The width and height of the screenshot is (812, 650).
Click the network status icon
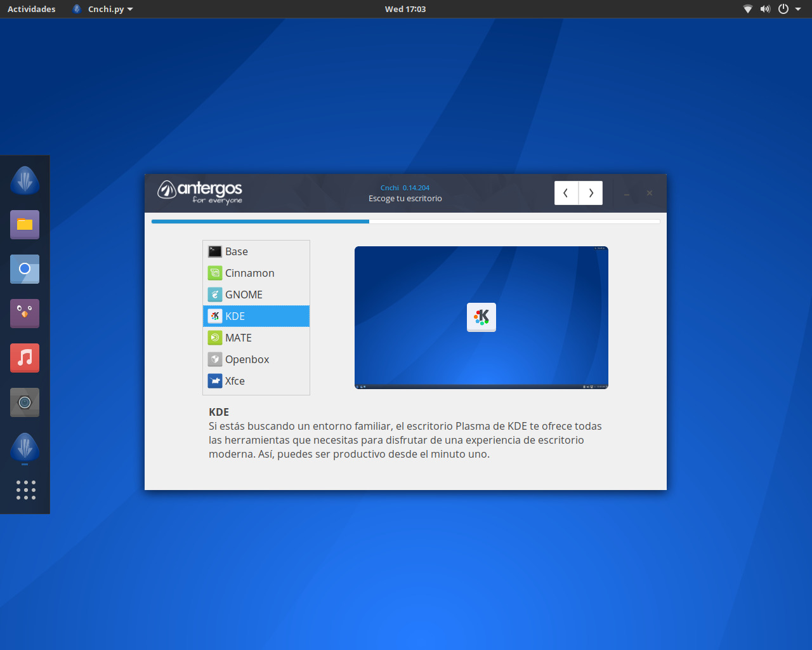(x=748, y=9)
